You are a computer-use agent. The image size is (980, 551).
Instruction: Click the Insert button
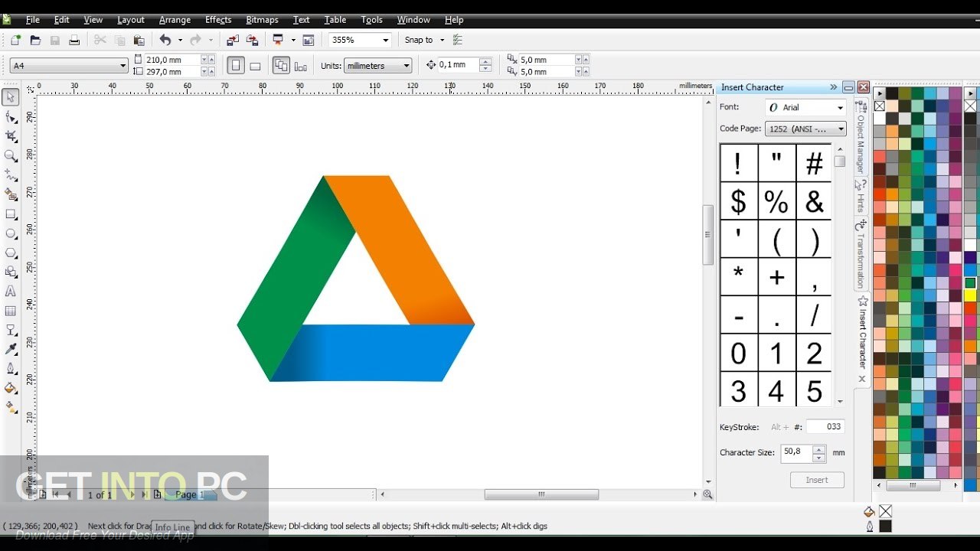[x=817, y=480]
